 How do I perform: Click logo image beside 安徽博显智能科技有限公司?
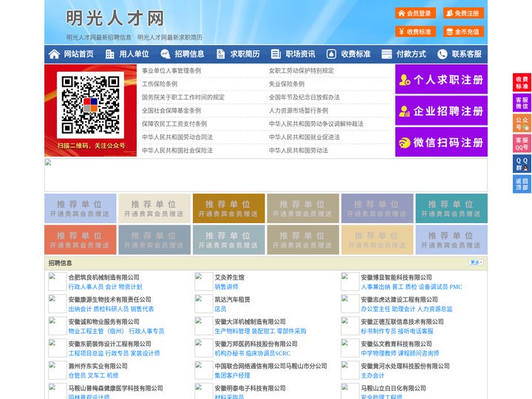pos(349,282)
